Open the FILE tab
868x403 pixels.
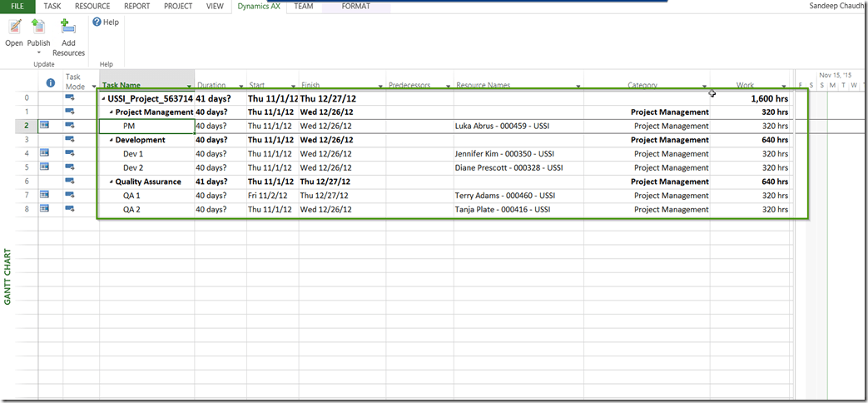(17, 6)
